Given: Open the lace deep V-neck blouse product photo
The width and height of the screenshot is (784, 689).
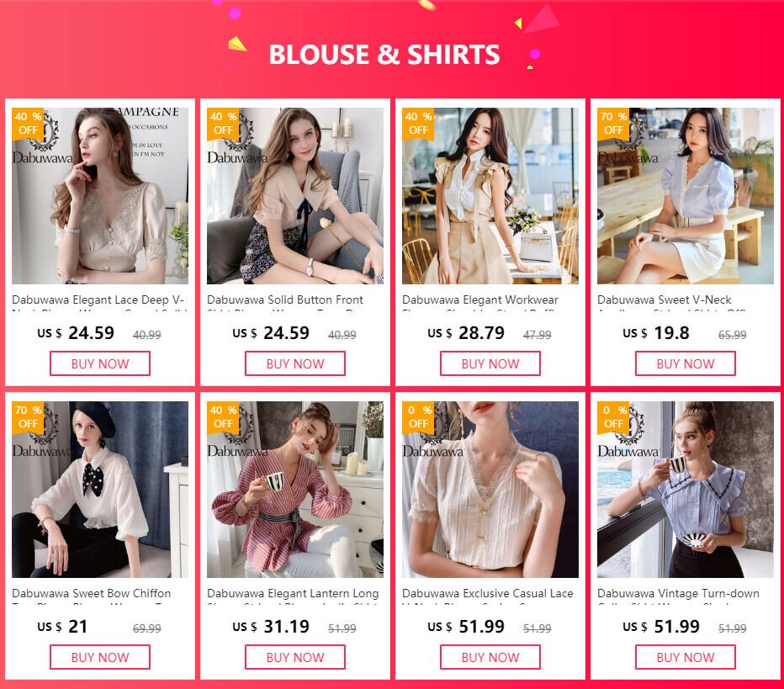Looking at the screenshot, I should (x=100, y=196).
